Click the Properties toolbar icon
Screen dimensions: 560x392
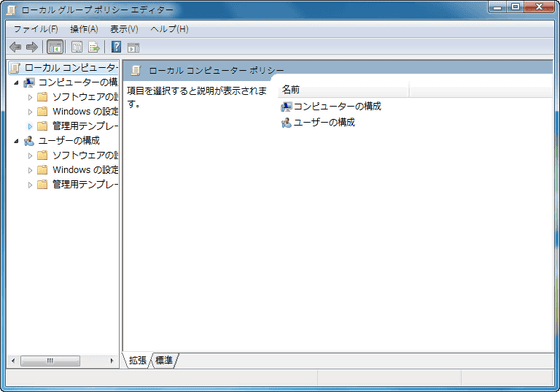pyautogui.click(x=77, y=47)
